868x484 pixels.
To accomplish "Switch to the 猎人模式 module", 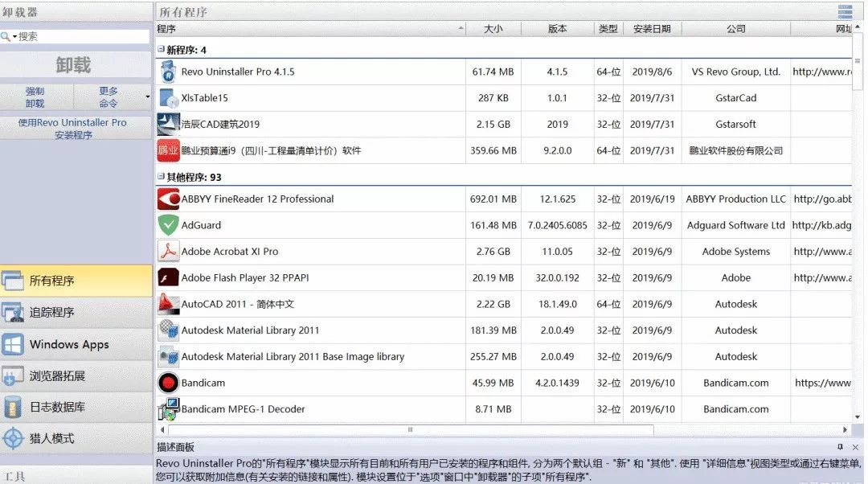I will (x=76, y=439).
